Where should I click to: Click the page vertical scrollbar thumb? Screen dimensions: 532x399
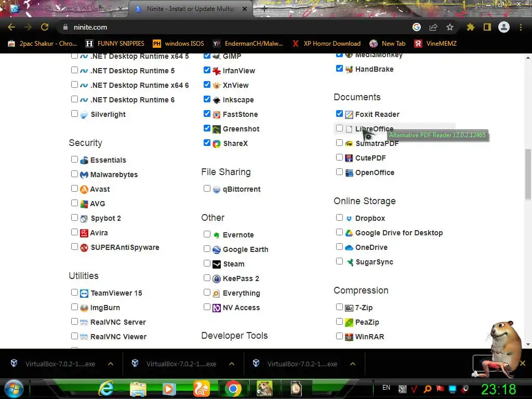point(528,175)
